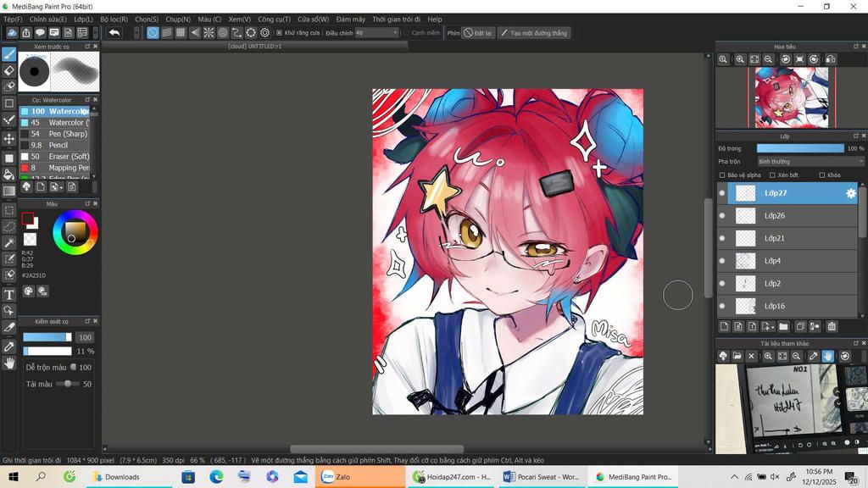Open snap settings gear icon

click(264, 33)
